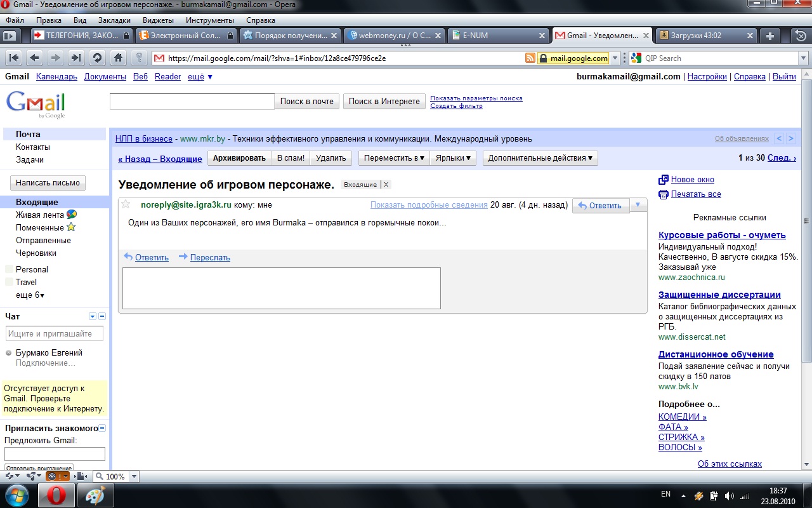The image size is (812, 508).
Task: Open the Переместить в dropdown
Action: pos(394,158)
